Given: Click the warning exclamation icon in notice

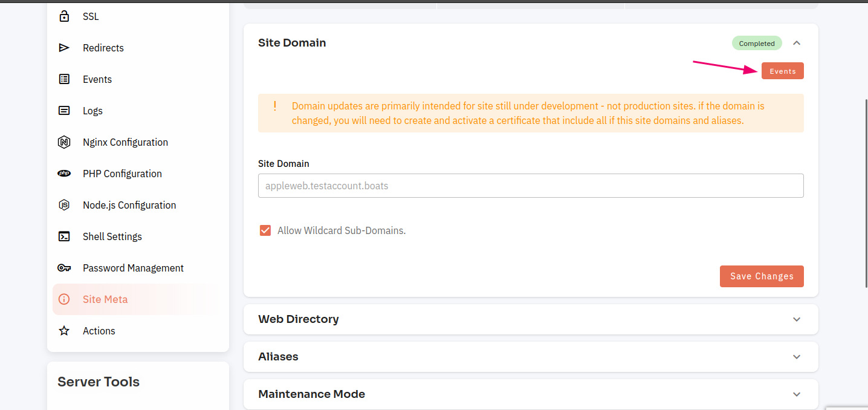Looking at the screenshot, I should (x=275, y=106).
